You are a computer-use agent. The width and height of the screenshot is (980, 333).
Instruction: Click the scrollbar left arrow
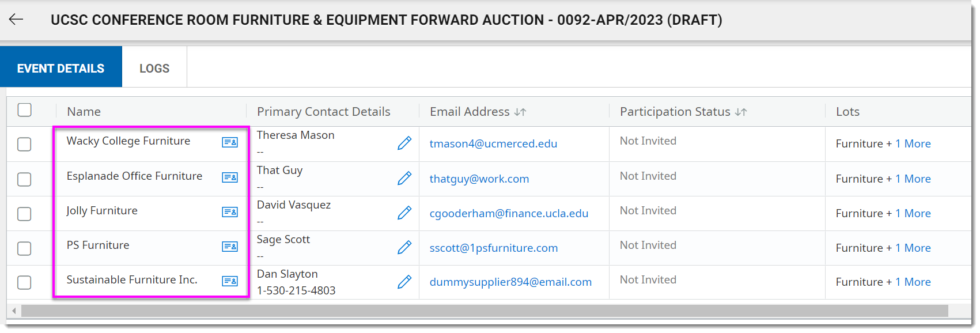14,311
